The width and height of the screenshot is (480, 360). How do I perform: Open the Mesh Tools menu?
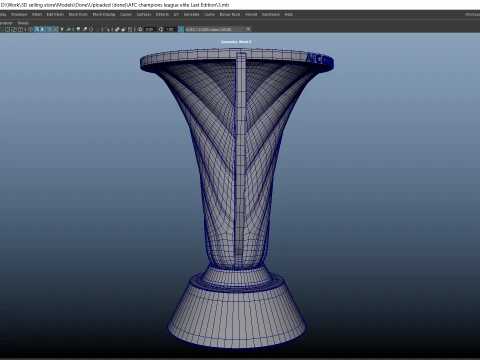click(78, 14)
